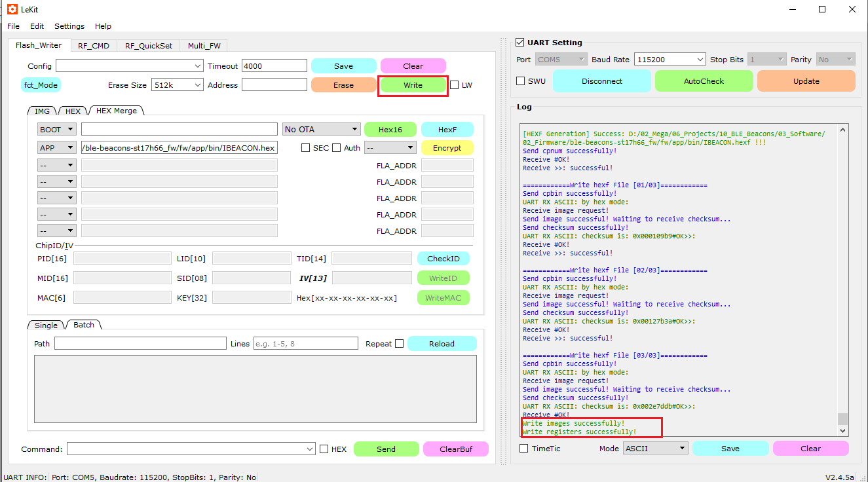The image size is (868, 482).
Task: Click the ClearBuf button
Action: tap(455, 449)
